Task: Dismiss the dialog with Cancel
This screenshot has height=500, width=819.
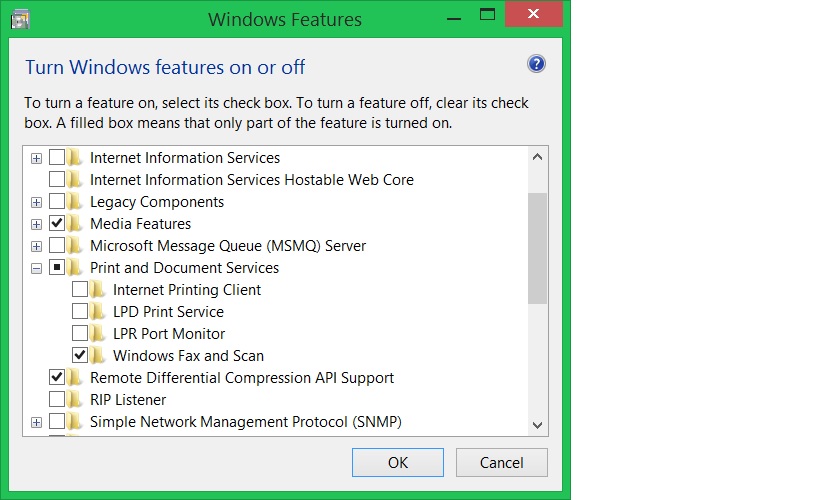Action: 501,462
